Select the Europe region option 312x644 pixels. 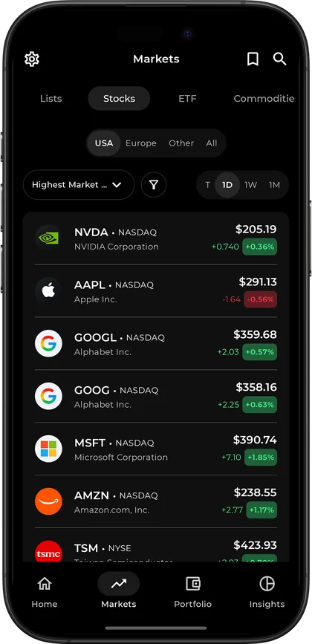pos(141,143)
